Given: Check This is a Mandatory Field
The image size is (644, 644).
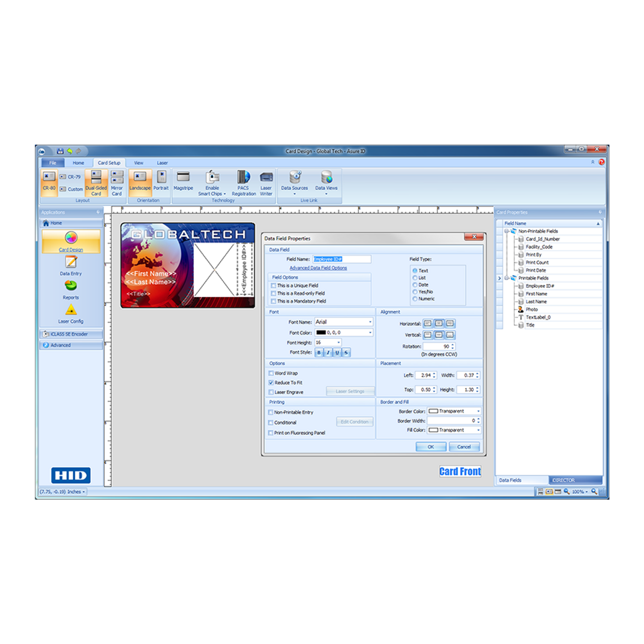Looking at the screenshot, I should point(274,301).
